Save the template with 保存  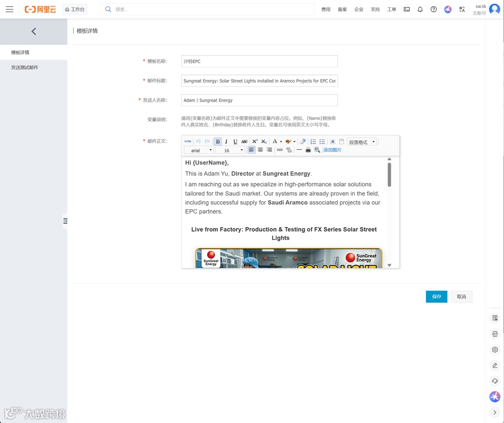pos(437,296)
